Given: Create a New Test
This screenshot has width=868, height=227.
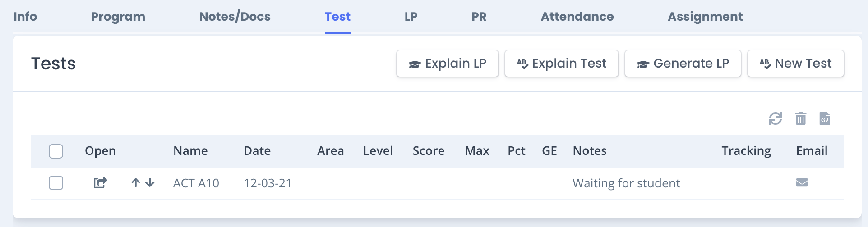Looking at the screenshot, I should coord(796,64).
